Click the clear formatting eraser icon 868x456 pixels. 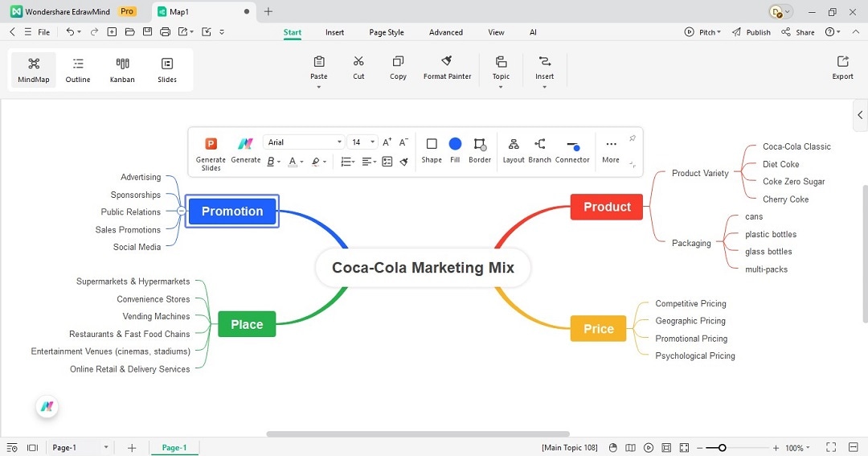(404, 162)
